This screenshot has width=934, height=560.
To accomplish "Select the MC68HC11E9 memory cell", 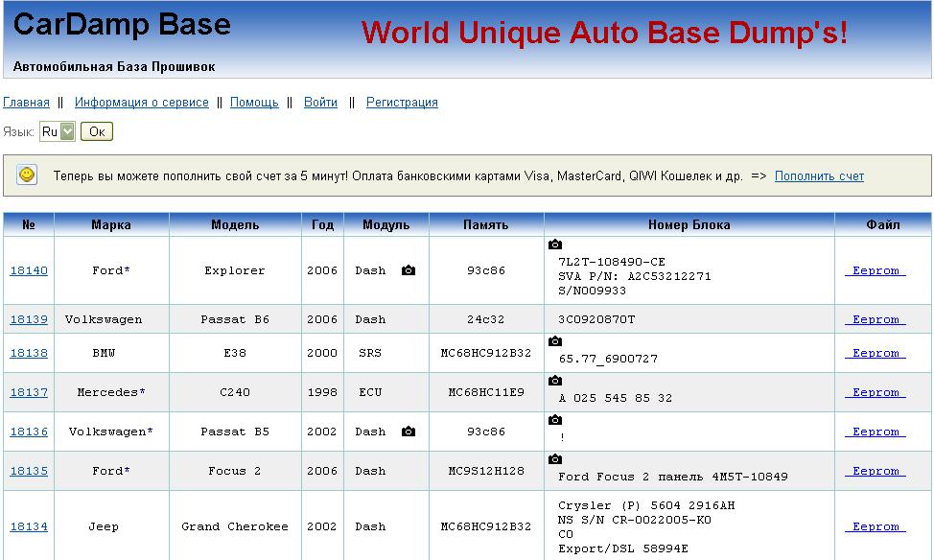I will pyautogui.click(x=486, y=392).
